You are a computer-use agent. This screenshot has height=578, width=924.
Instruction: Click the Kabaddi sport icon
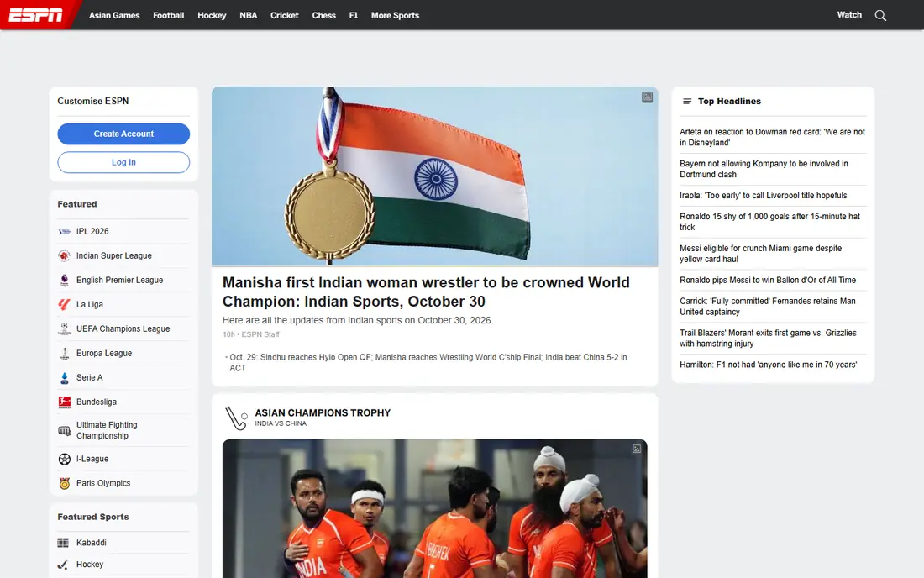(63, 543)
